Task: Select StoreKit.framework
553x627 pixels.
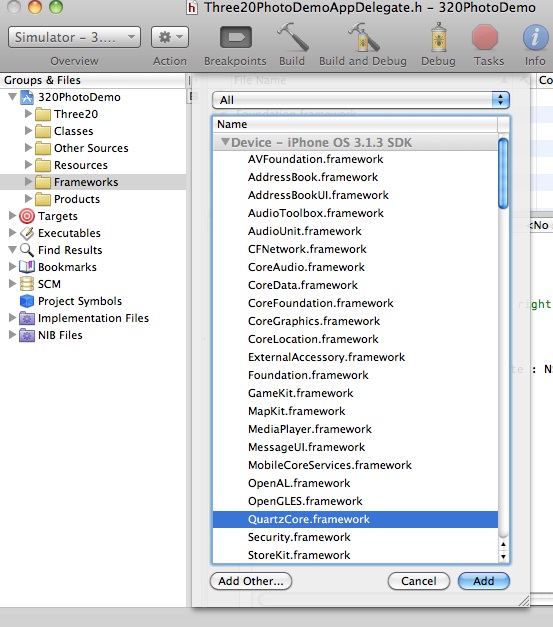Action: coord(299,555)
